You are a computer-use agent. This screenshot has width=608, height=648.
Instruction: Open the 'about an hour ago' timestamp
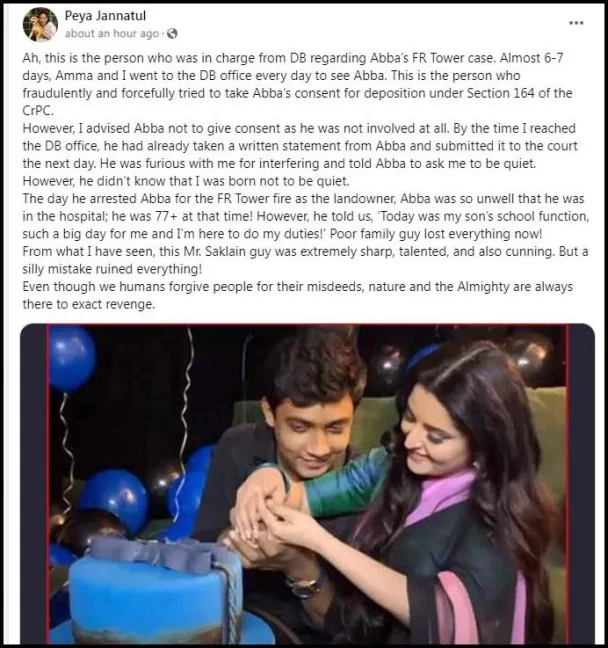112,33
